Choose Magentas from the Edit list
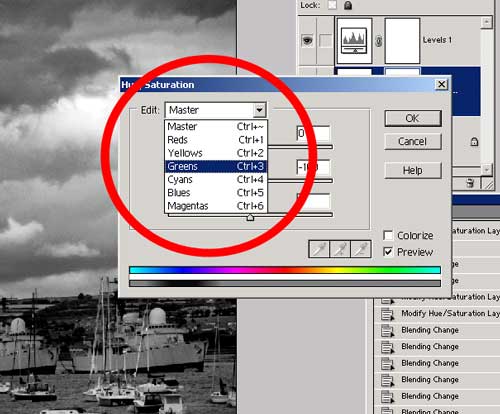Viewport: 500px width, 414px height. click(216, 206)
